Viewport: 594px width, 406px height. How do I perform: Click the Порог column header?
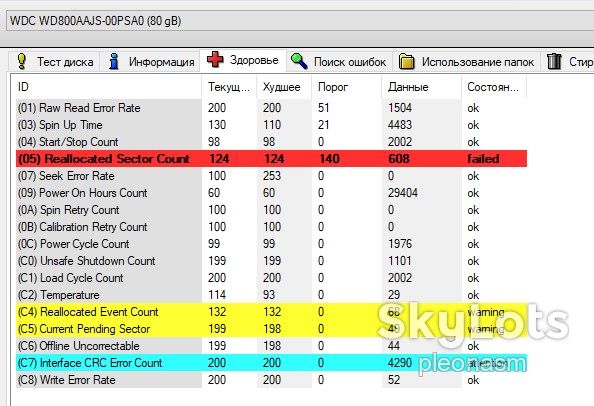click(347, 87)
